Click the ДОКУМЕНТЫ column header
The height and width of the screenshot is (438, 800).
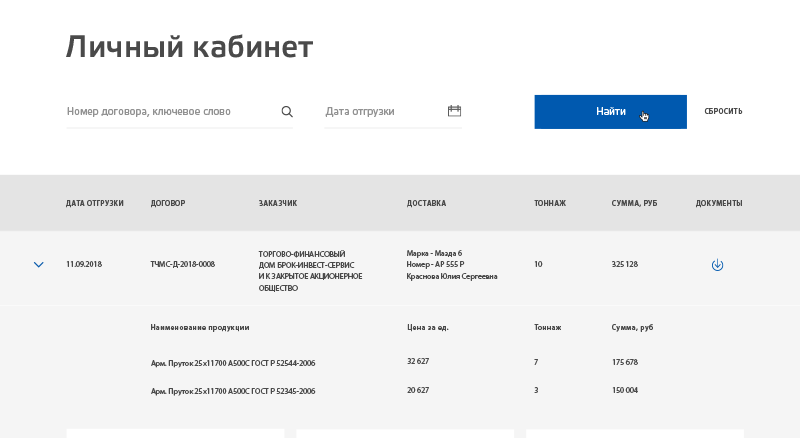point(719,203)
